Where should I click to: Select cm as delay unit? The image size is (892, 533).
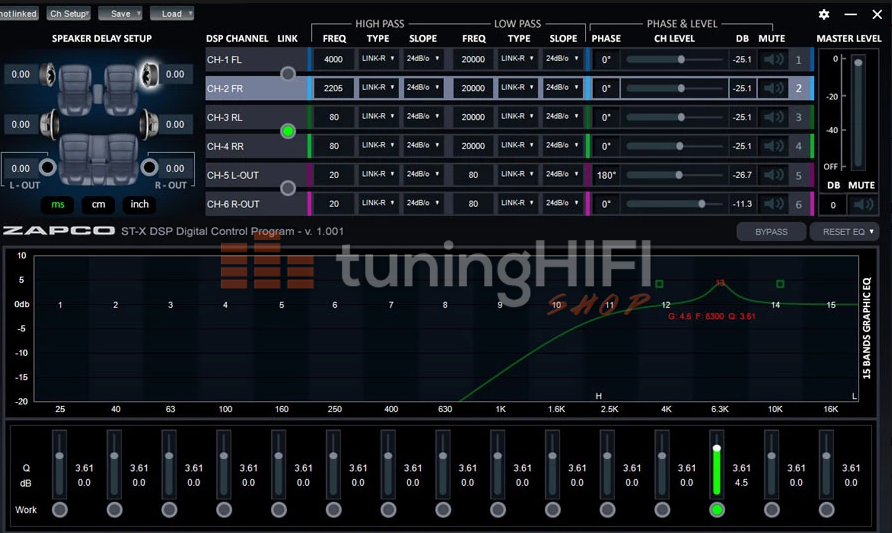[98, 204]
